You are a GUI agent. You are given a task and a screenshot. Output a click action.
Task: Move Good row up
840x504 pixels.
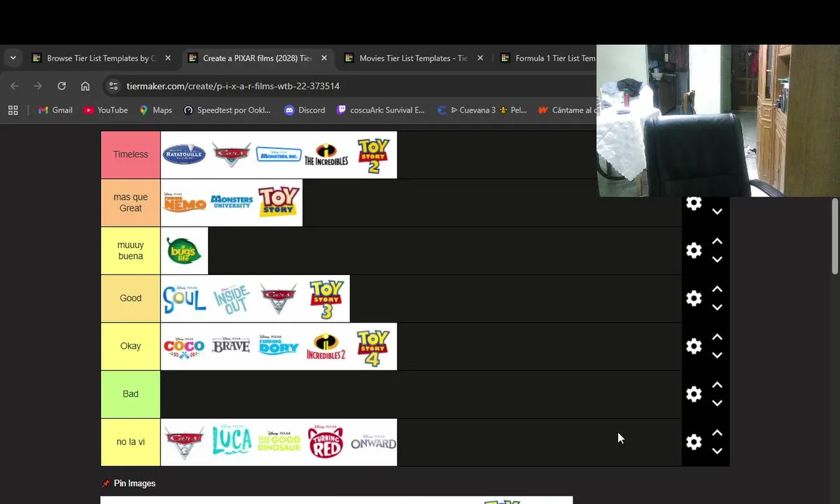pyautogui.click(x=717, y=289)
